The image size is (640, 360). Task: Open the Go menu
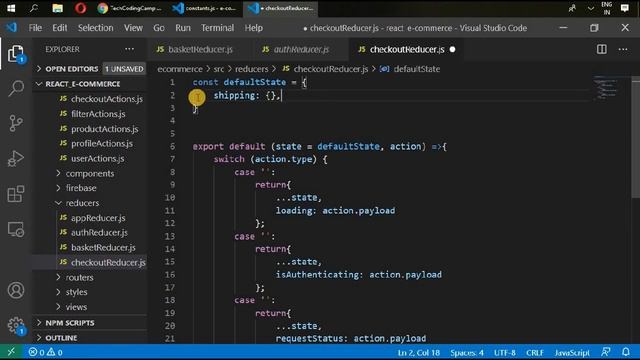(x=159, y=28)
